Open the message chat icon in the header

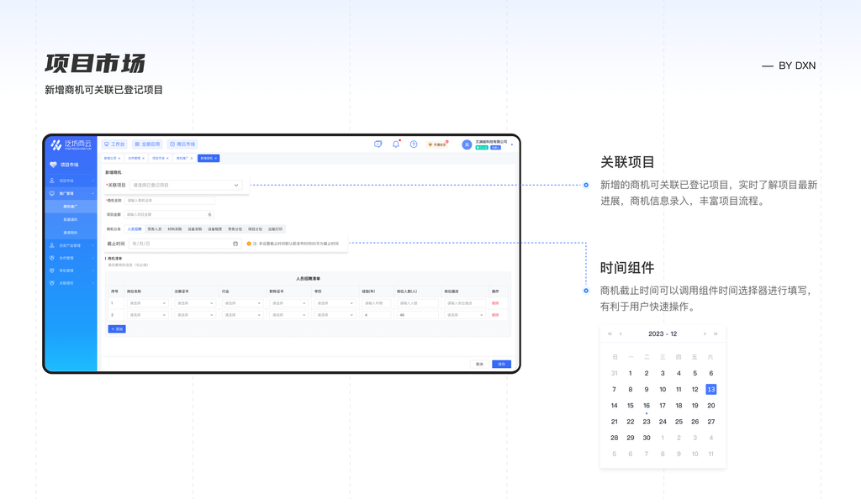[378, 144]
